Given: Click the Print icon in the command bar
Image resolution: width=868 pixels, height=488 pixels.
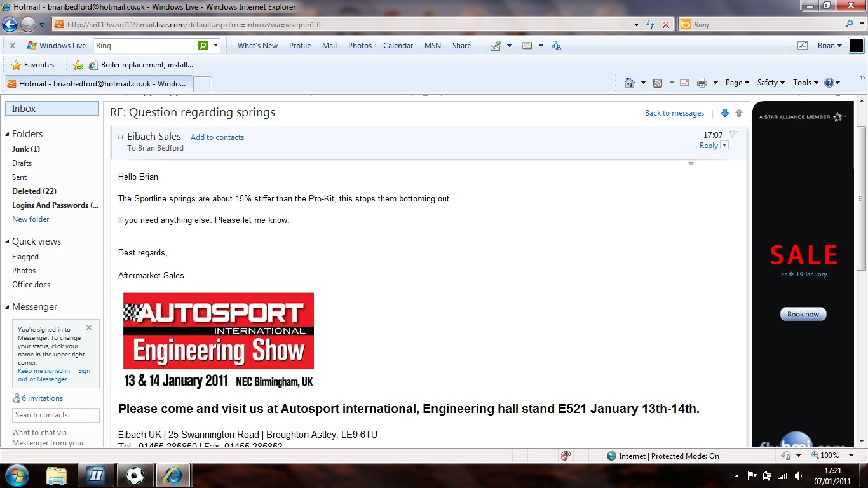Looking at the screenshot, I should click(702, 83).
